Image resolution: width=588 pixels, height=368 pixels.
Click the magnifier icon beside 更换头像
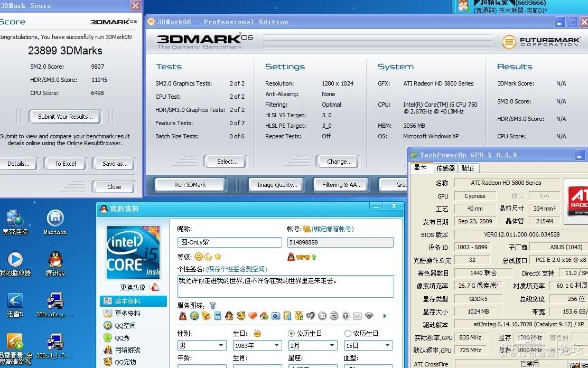pos(155,287)
